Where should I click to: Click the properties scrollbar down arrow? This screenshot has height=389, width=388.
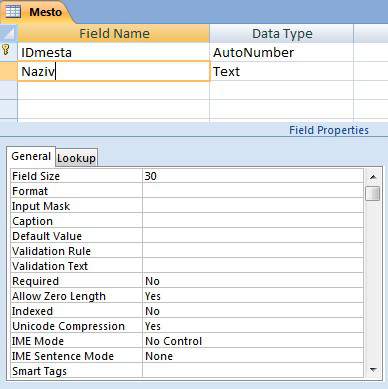[373, 370]
